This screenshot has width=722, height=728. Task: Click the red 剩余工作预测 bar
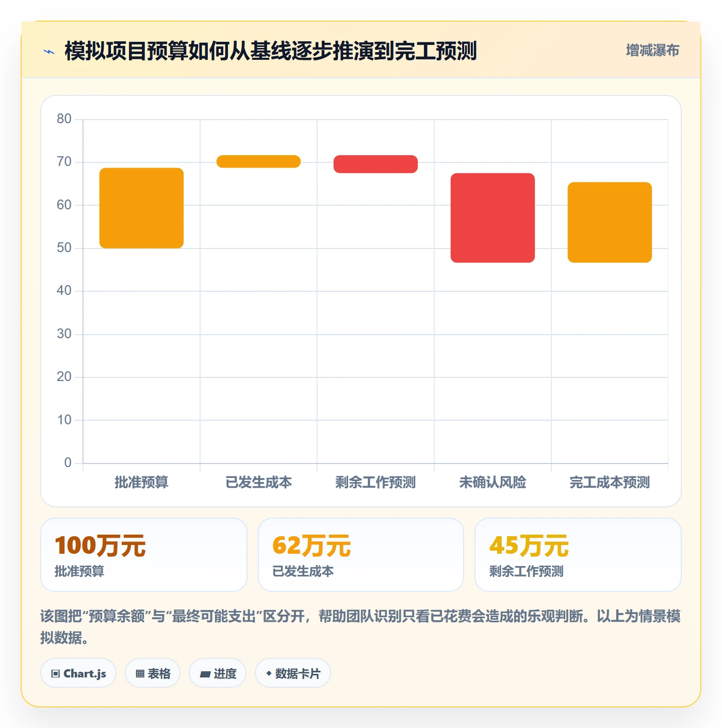pyautogui.click(x=375, y=164)
